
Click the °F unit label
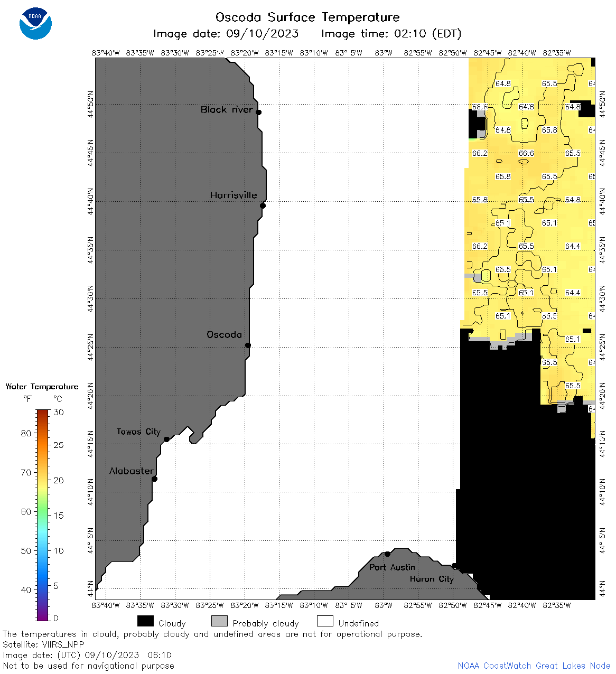click(x=27, y=399)
